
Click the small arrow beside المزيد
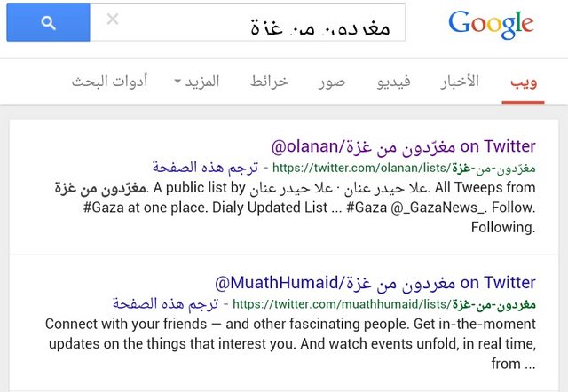coord(177,82)
